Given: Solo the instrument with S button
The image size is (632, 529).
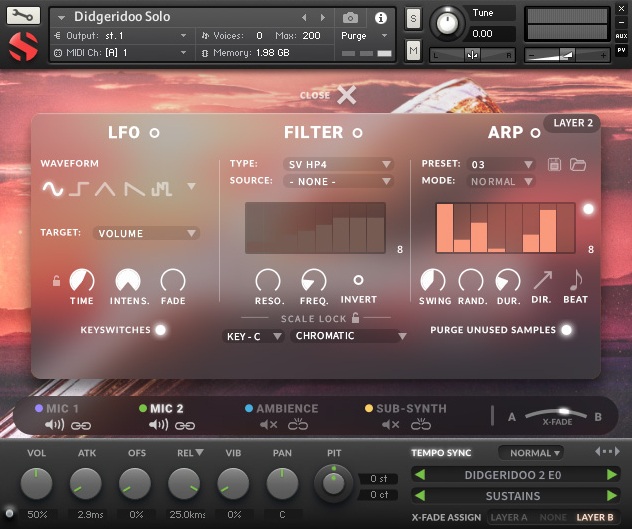Looking at the screenshot, I should pyautogui.click(x=413, y=19).
